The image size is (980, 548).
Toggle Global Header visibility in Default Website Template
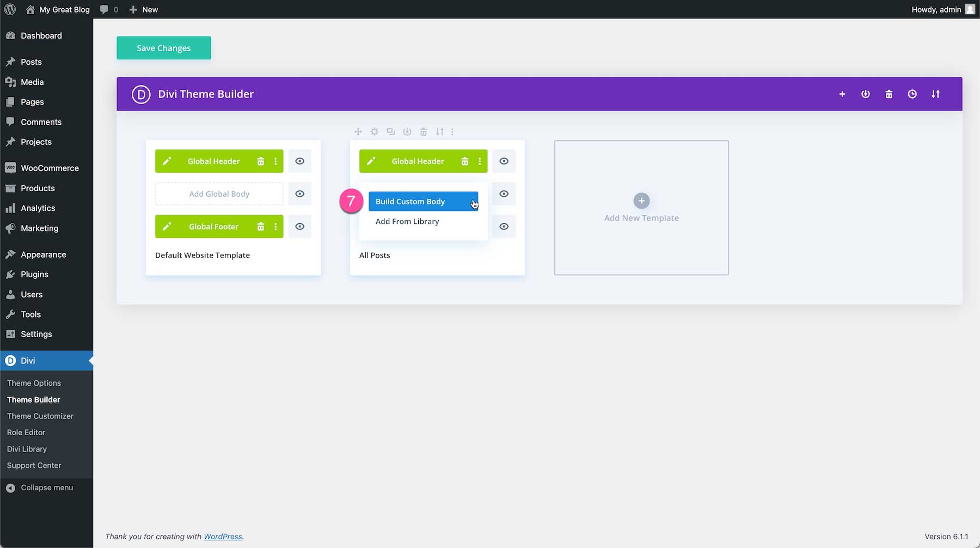click(x=300, y=161)
